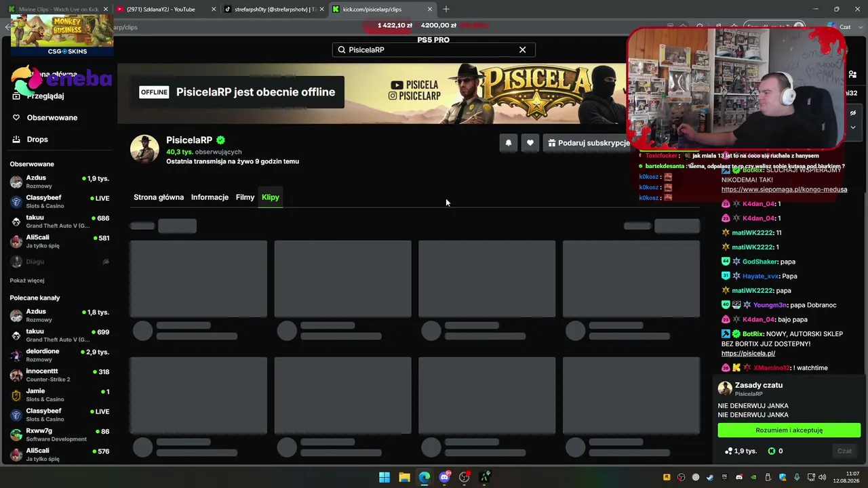Open a new browser tab
The width and height of the screenshot is (868, 488).
(x=446, y=9)
